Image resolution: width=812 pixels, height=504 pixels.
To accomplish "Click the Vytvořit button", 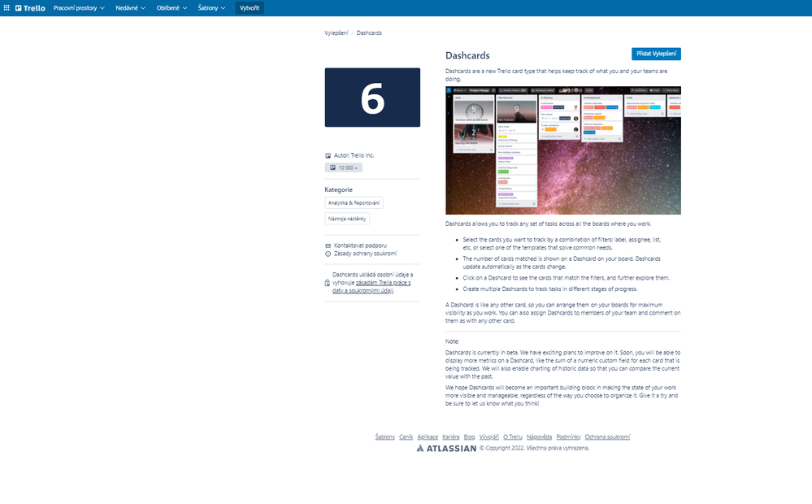I will pyautogui.click(x=250, y=8).
